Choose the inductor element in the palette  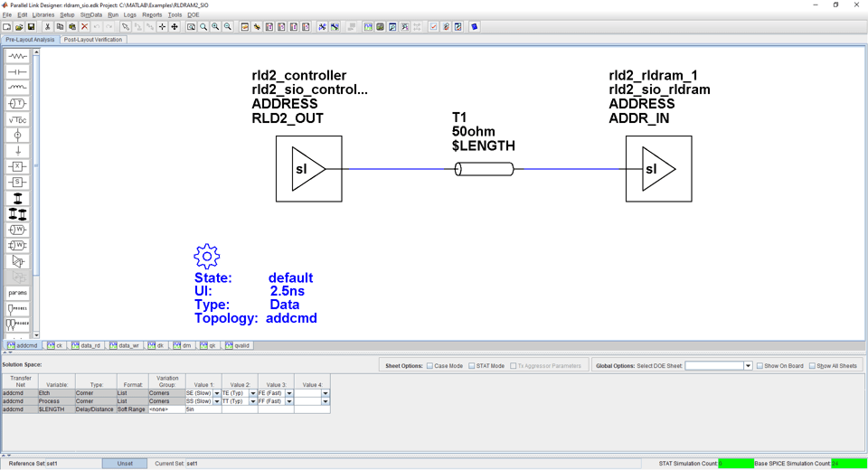17,88
